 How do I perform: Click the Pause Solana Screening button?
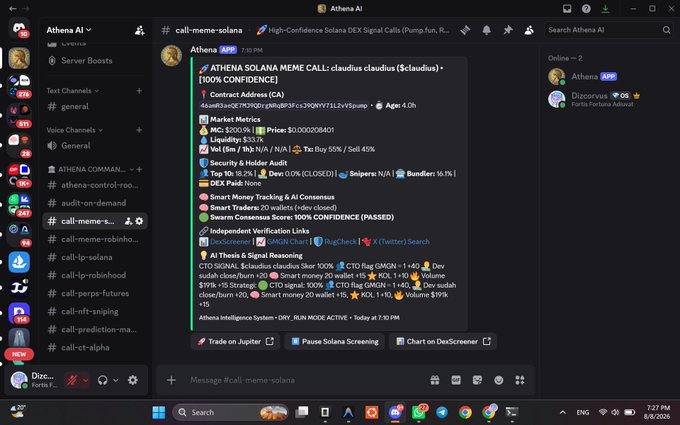coord(334,342)
